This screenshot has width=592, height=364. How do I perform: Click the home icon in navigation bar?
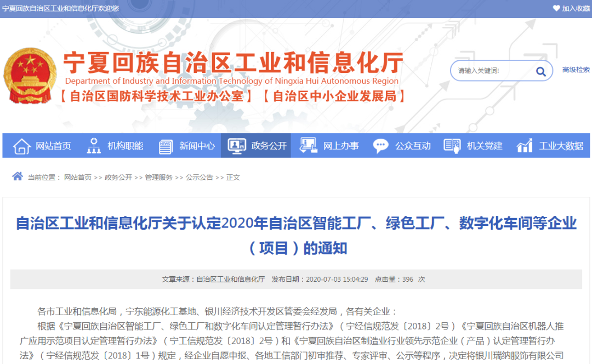21,145
